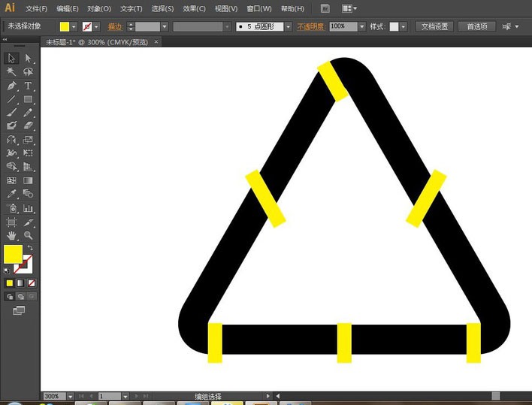Click the large yellow fill color swatch
Image resolution: width=532 pixels, height=405 pixels.
pos(13,254)
